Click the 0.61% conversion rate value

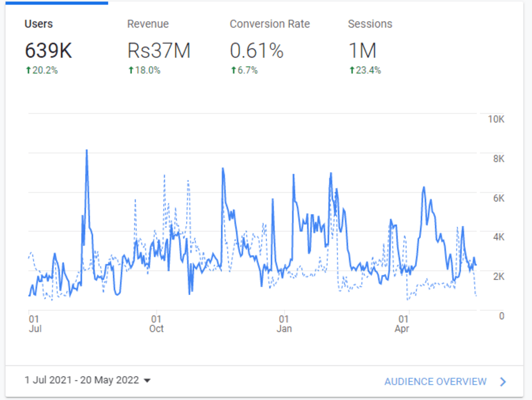tap(256, 51)
